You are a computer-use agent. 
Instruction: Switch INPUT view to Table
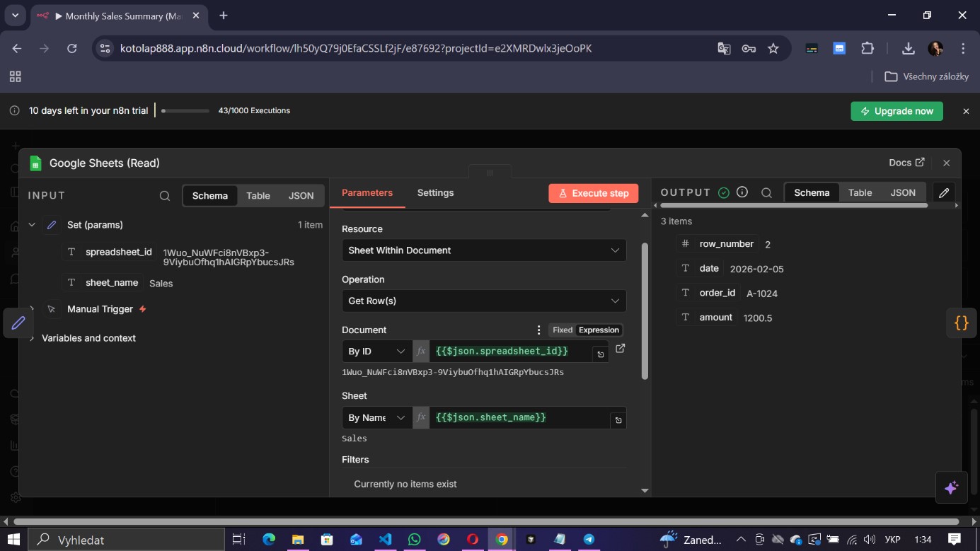[258, 196]
